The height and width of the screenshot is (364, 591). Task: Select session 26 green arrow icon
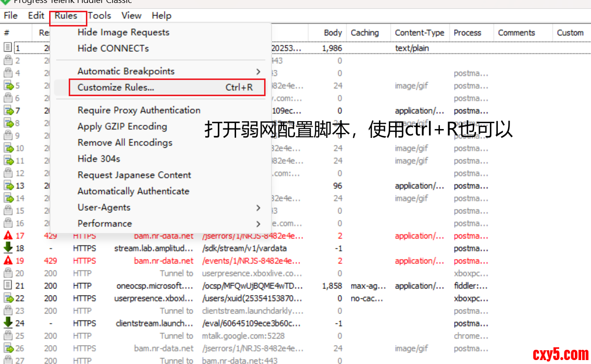8,348
